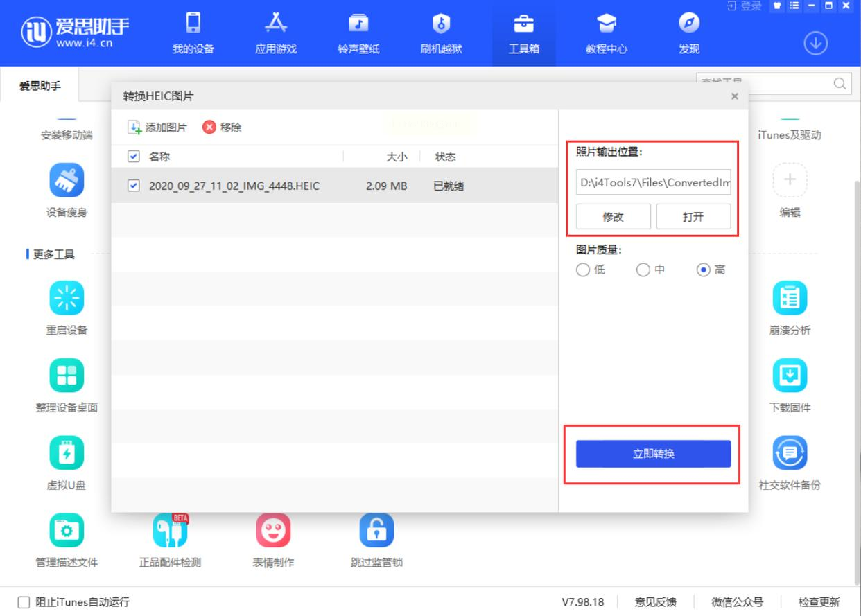Select 中 image quality radio button

[x=643, y=270]
